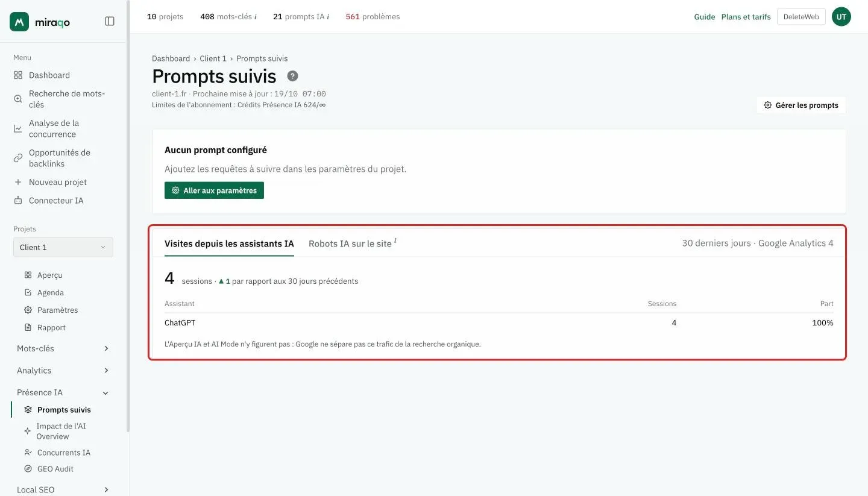Screen dimensions: 868x496
Task: Expand the Analytics section
Action: point(63,371)
